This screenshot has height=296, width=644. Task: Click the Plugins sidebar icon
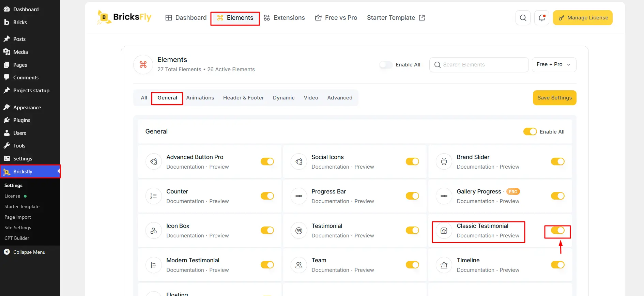[x=7, y=120]
